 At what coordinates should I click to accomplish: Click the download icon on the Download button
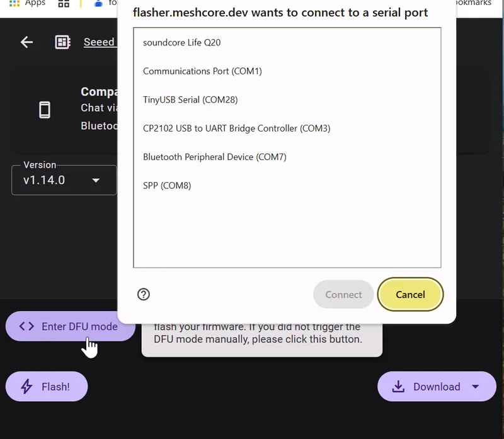point(397,386)
